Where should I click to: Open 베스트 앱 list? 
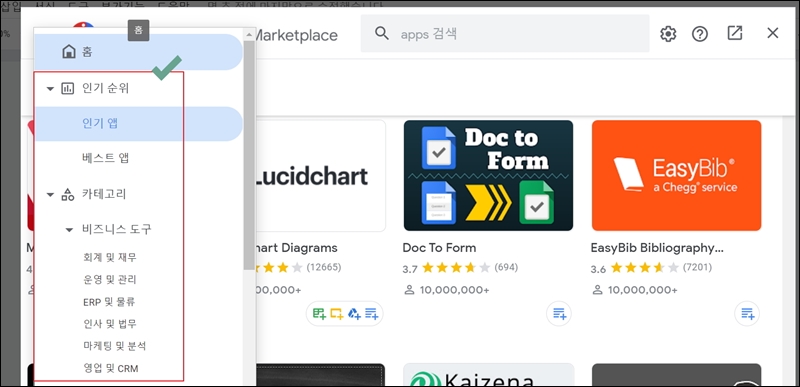(x=105, y=158)
